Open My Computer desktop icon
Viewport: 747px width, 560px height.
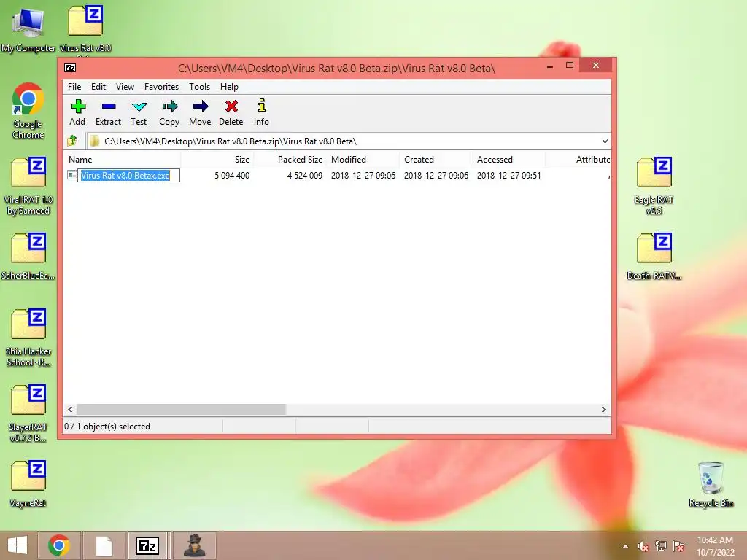click(x=28, y=28)
